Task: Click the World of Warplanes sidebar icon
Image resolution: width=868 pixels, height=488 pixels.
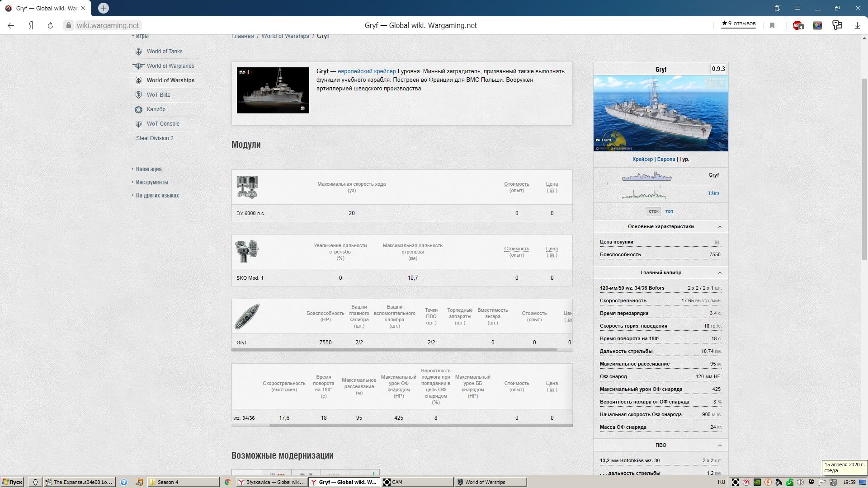Action: (138, 66)
